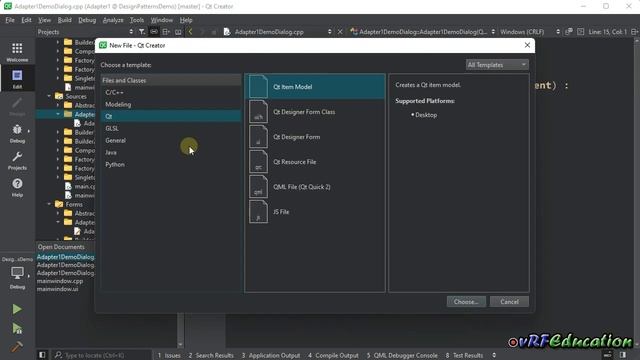
Task: Open the Build menu
Action: (64, 20)
